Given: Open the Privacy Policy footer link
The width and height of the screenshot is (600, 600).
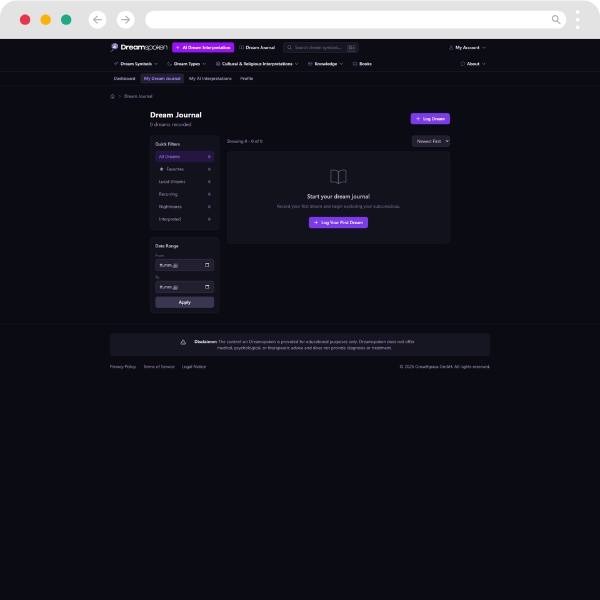Looking at the screenshot, I should pos(123,367).
